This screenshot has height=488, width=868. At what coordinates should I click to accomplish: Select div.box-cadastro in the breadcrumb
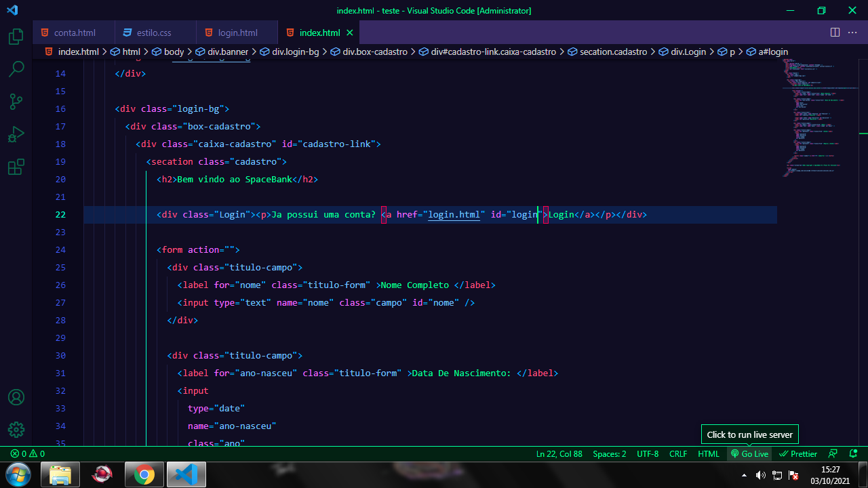click(x=369, y=52)
